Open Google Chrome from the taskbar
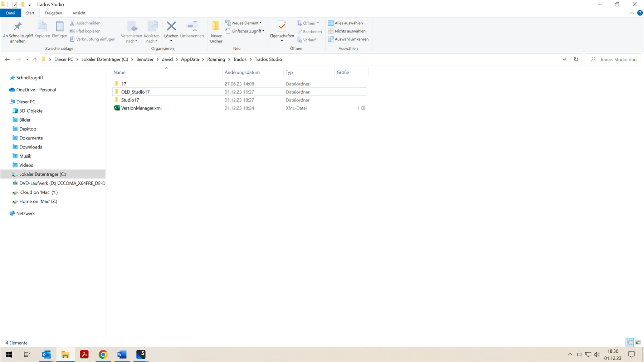Viewport: 644px width, 362px height. click(x=103, y=354)
